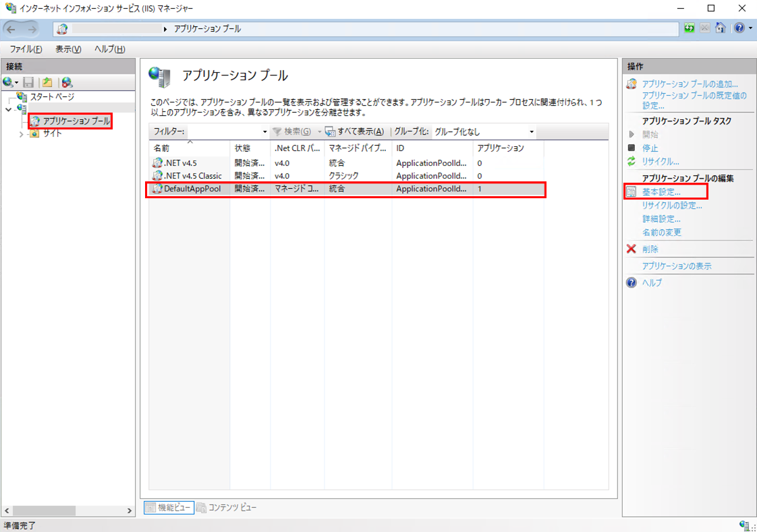The image size is (757, 532).
Task: Select the DefaultAppPool row
Action: coord(347,189)
